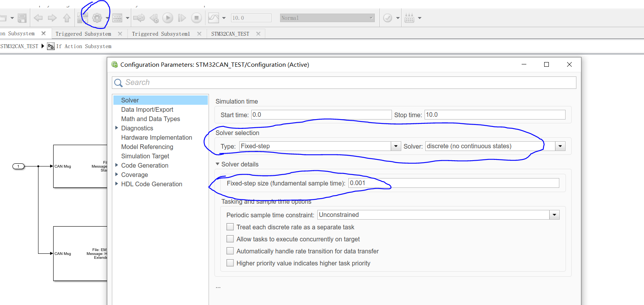The width and height of the screenshot is (644, 305).
Task: Close the Triggered Subsystem tab
Action: (120, 34)
